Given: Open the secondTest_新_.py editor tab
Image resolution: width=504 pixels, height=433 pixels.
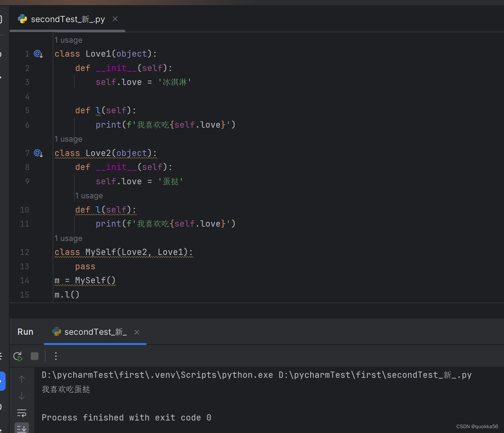Looking at the screenshot, I should [67, 19].
